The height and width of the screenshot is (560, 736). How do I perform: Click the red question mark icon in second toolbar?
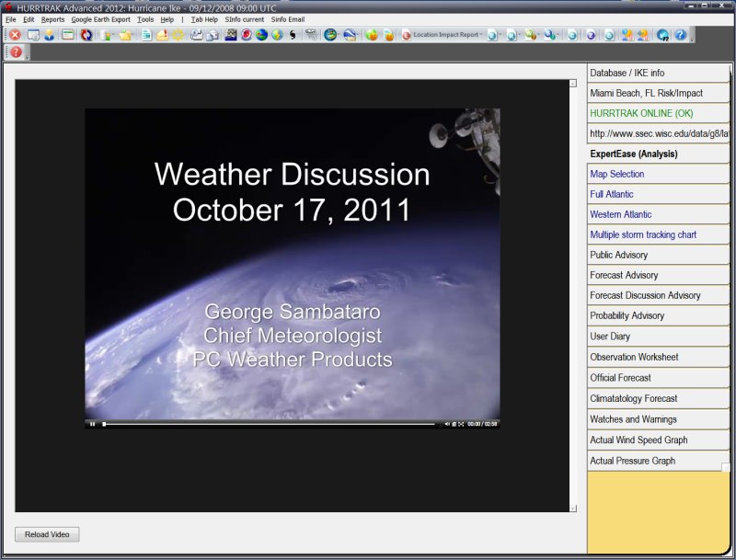pyautogui.click(x=16, y=52)
